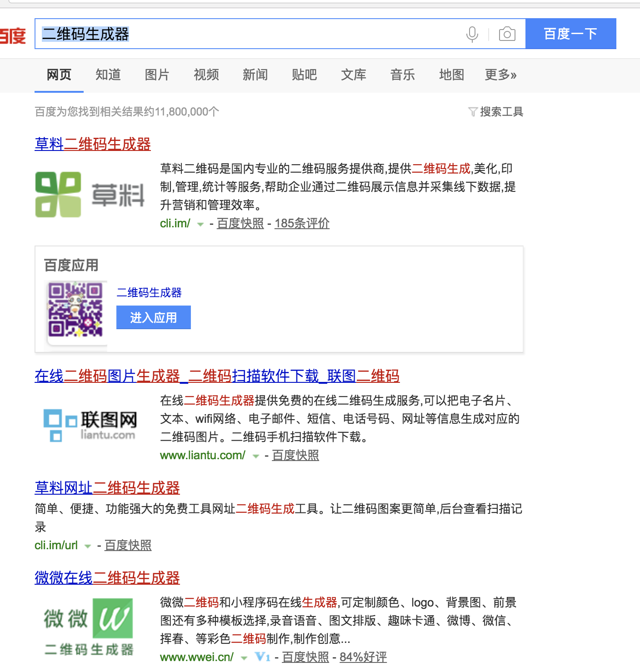
Task: Click the 联图网 liantu.com logo image
Action: pos(90,426)
